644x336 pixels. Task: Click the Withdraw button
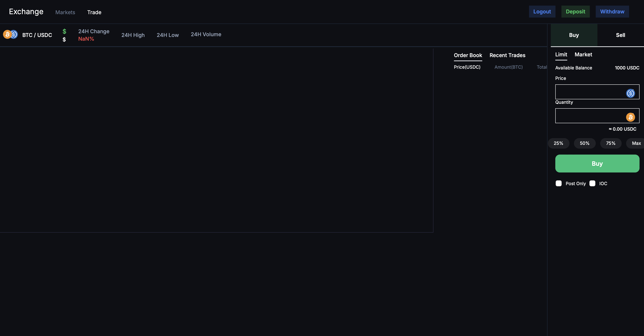612,12
